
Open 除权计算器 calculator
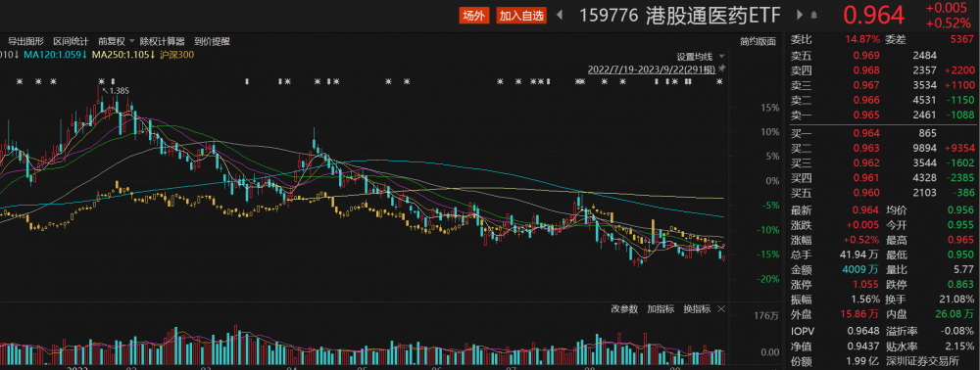[163, 42]
